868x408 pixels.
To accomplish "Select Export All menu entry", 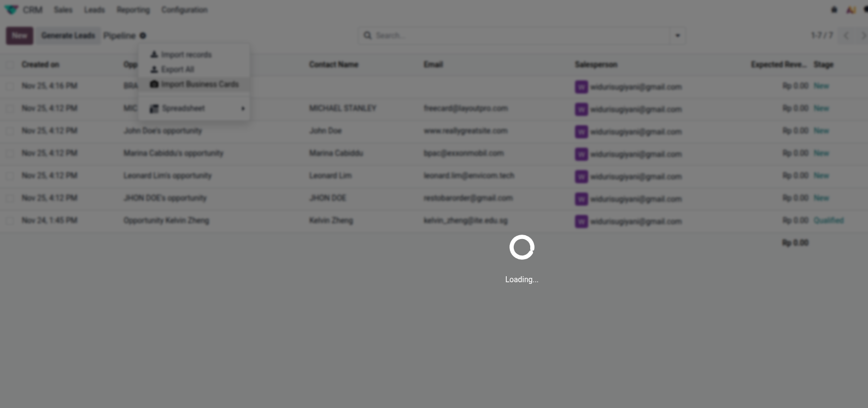I will tap(177, 69).
